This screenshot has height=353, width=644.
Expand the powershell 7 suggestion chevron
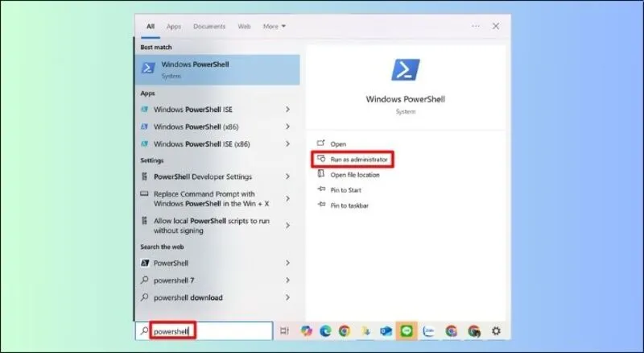(287, 280)
